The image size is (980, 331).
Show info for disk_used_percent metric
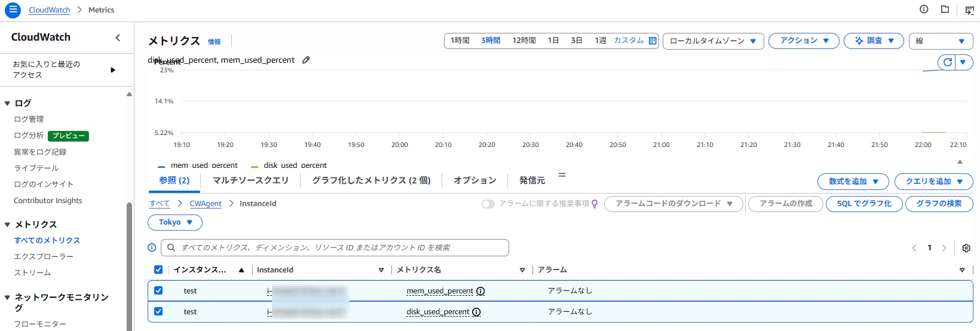pos(476,312)
